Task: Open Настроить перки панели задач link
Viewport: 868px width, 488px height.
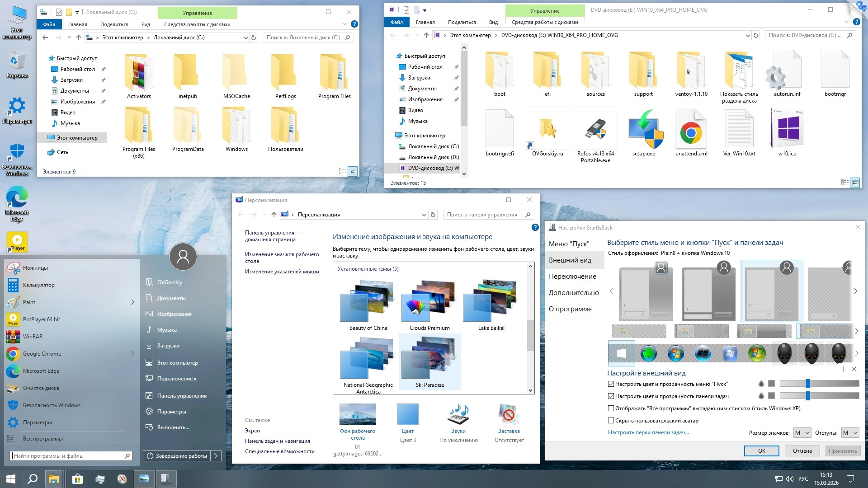Action: [648, 432]
